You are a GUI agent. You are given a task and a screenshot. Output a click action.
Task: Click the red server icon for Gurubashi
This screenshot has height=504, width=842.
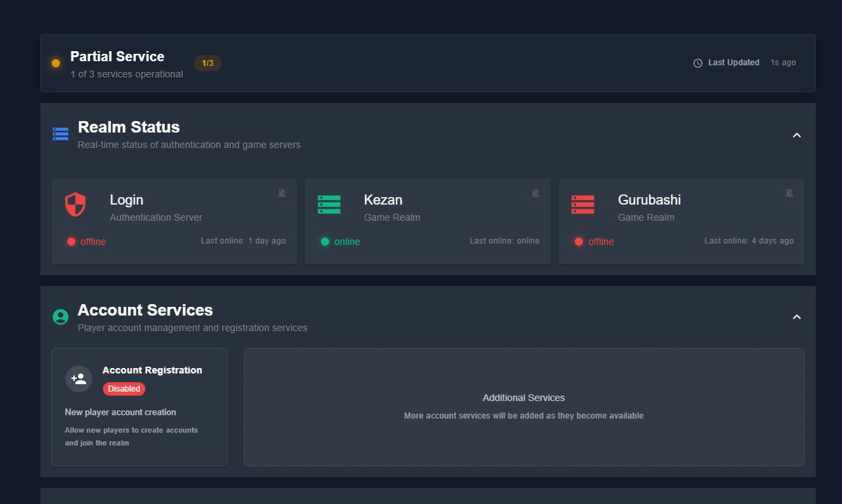click(583, 205)
